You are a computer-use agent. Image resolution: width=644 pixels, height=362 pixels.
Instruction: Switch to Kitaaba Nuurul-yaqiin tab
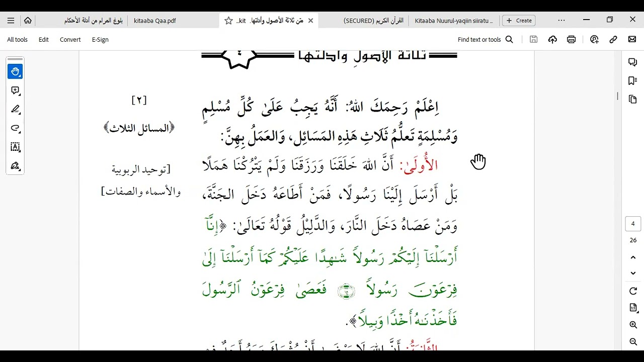pos(454,21)
